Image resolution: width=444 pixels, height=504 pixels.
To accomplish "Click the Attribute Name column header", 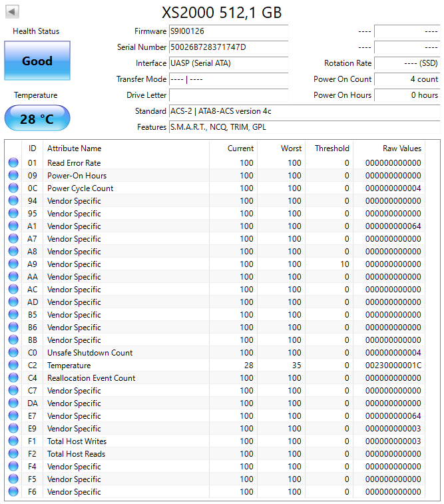I will 126,148.
